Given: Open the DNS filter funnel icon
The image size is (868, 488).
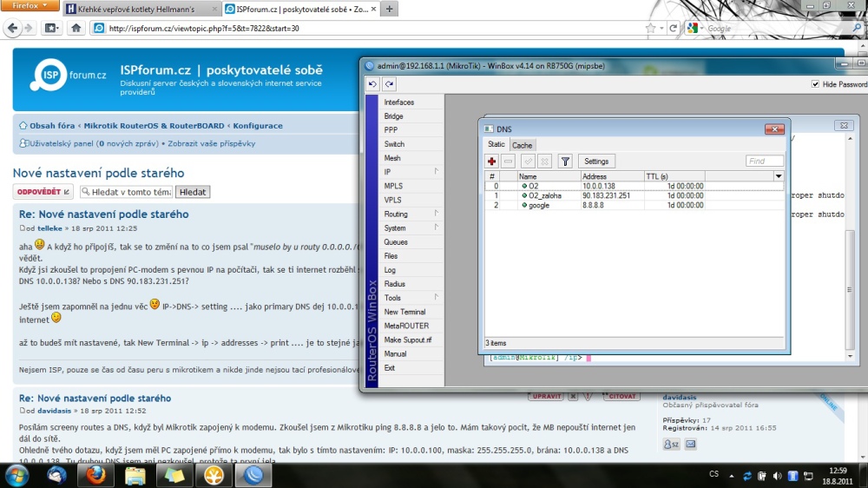Looking at the screenshot, I should point(565,162).
